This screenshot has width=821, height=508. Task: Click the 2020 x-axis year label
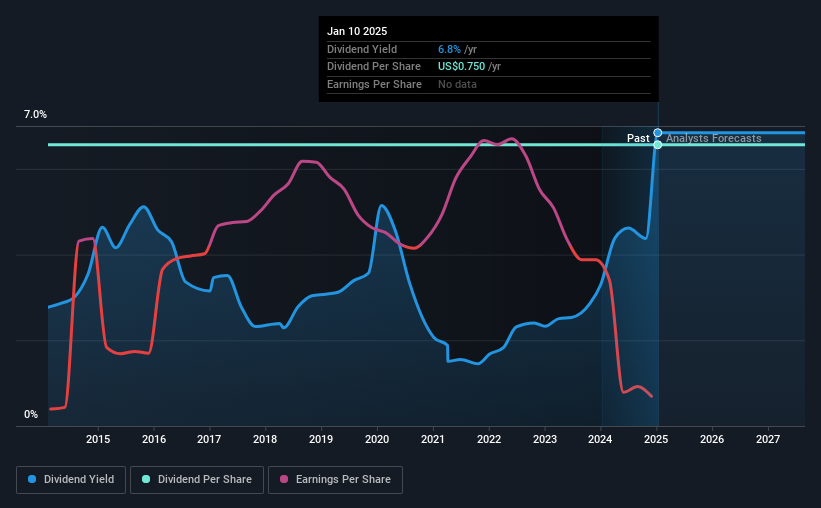point(377,439)
